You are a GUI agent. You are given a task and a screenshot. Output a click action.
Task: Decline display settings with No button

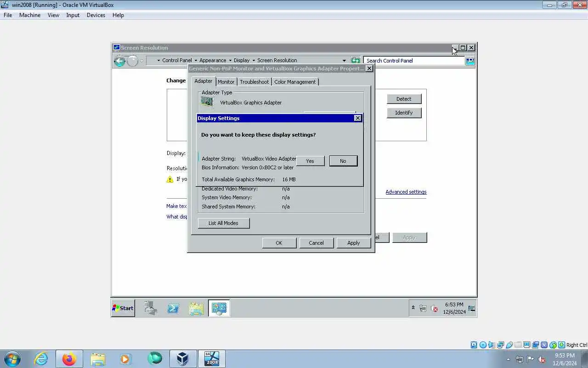pos(343,161)
